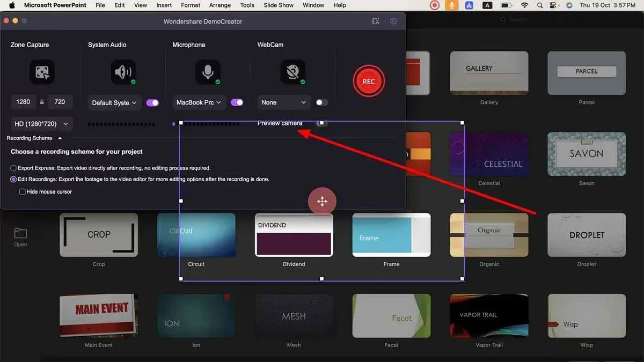Select the Crop template thumbnail
The height and width of the screenshot is (362, 644).
click(99, 235)
